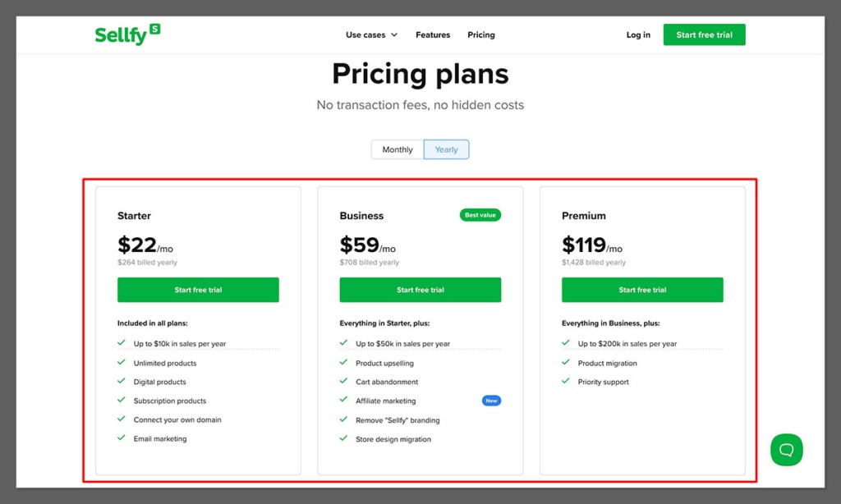Screen dimensions: 841x504
Task: Click the New badge beside Affiliate marketing
Action: (x=490, y=401)
